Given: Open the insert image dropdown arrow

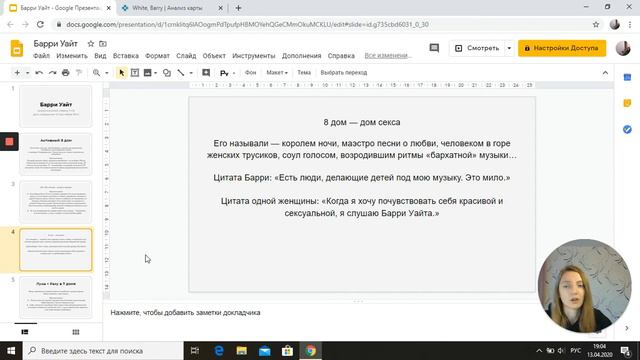Looking at the screenshot, I should pos(156,73).
